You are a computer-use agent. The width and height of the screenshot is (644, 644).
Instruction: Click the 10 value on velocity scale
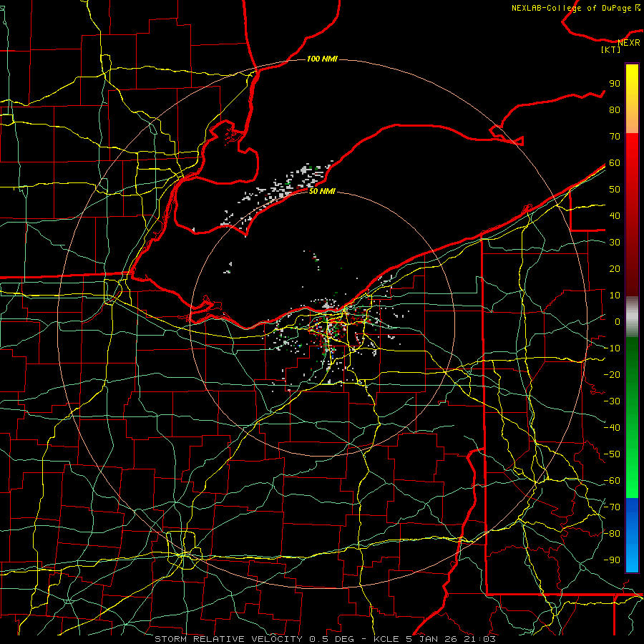click(615, 296)
